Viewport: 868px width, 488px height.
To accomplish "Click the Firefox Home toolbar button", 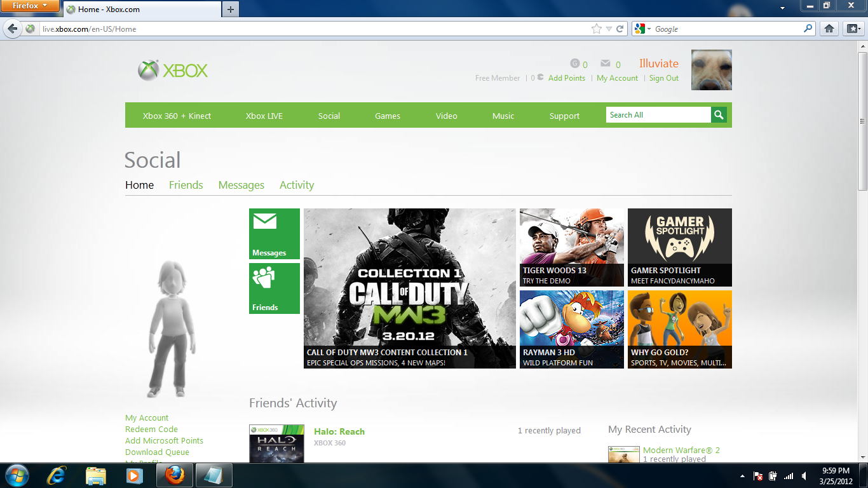I will point(829,29).
